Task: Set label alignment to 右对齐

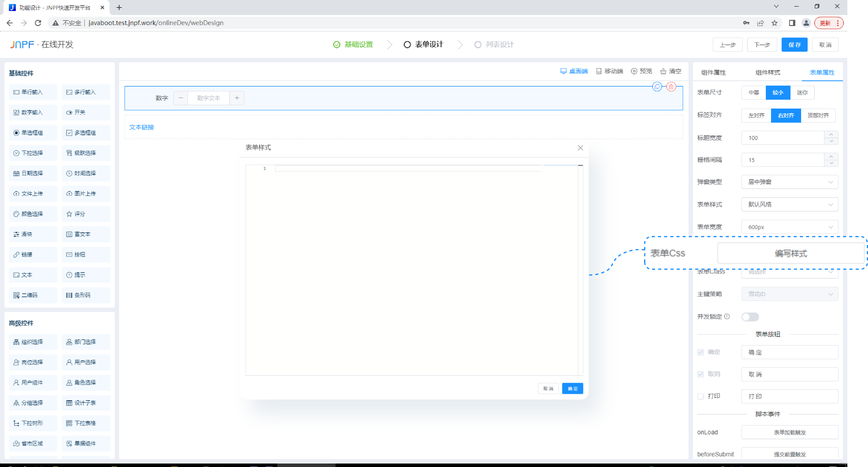Action: tap(786, 115)
